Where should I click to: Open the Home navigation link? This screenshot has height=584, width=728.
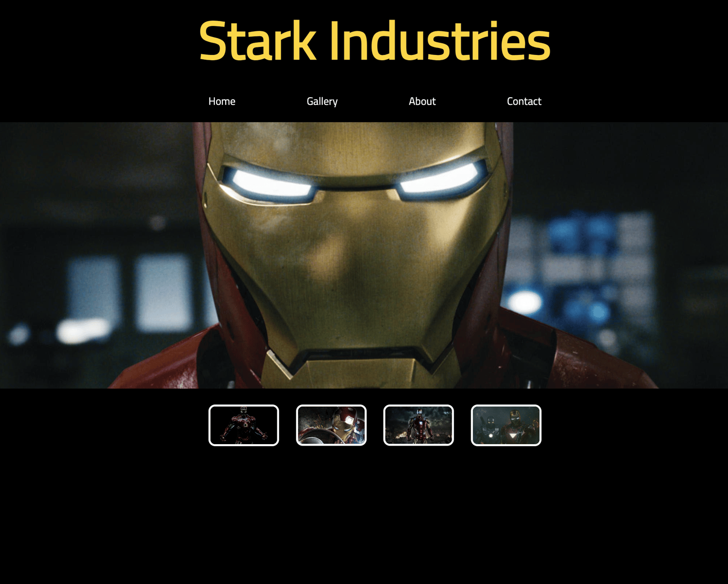(x=222, y=101)
